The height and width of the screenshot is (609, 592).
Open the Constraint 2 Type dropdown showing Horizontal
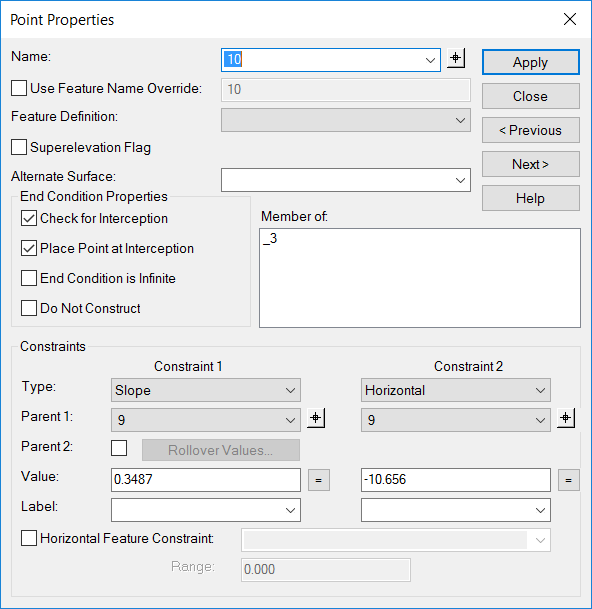point(456,390)
